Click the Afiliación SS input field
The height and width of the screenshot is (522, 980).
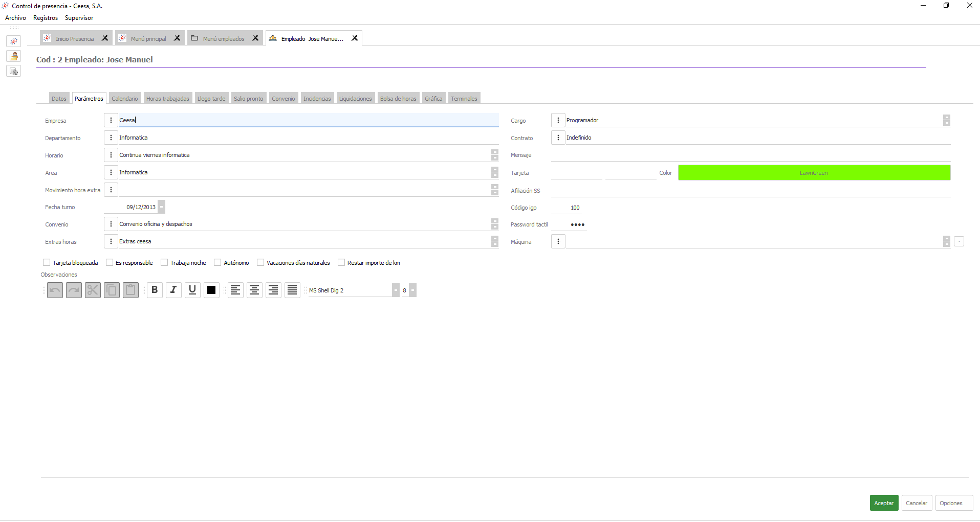751,190
